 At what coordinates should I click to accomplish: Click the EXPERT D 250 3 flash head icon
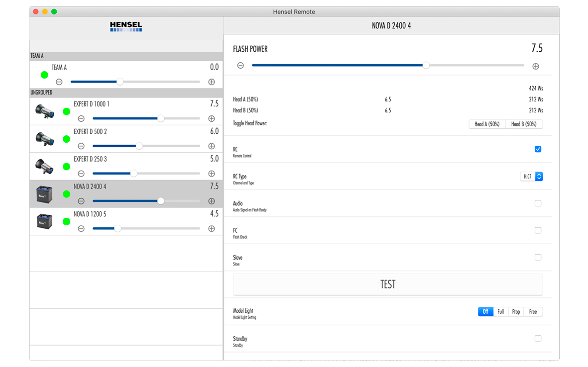point(44,166)
